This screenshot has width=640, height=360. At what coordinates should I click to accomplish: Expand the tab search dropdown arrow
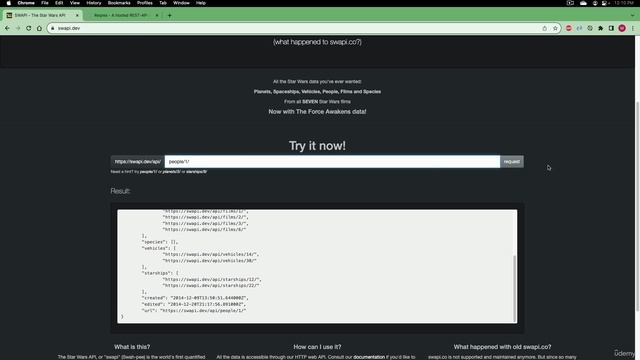pyautogui.click(x=633, y=16)
